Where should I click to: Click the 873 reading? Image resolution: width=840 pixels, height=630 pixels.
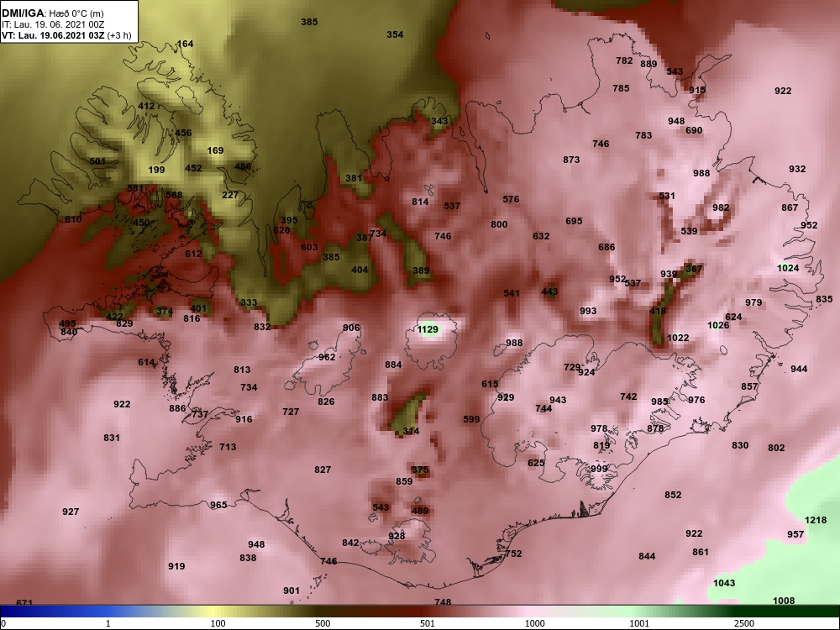(x=571, y=160)
